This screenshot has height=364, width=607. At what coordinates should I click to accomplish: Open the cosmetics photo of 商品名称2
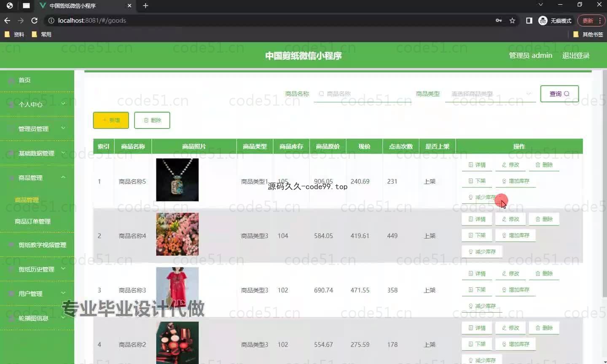click(177, 343)
